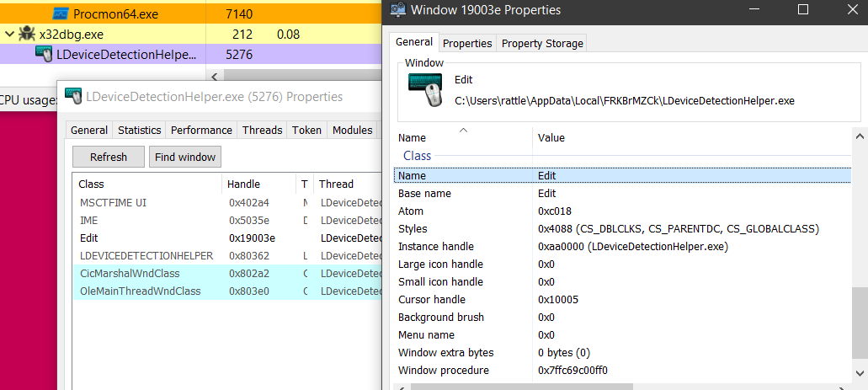Select the MSCTFIME UI window row
868x390 pixels.
click(227, 203)
